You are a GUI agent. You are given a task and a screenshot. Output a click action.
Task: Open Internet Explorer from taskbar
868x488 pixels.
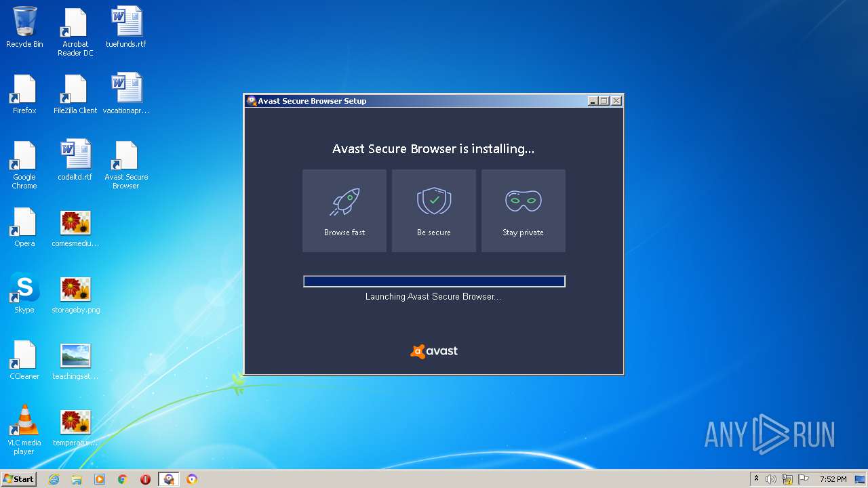[x=54, y=479]
